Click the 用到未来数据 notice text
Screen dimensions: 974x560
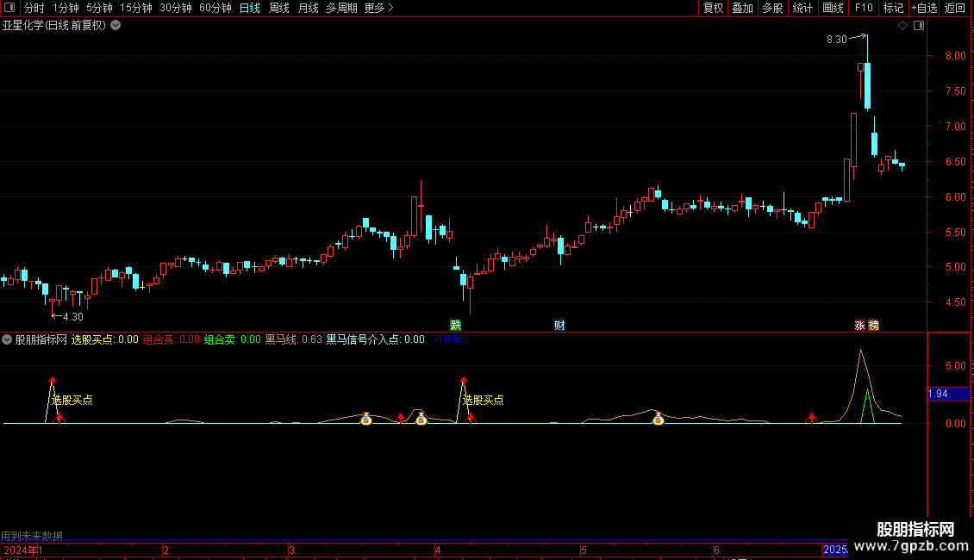tap(32, 536)
